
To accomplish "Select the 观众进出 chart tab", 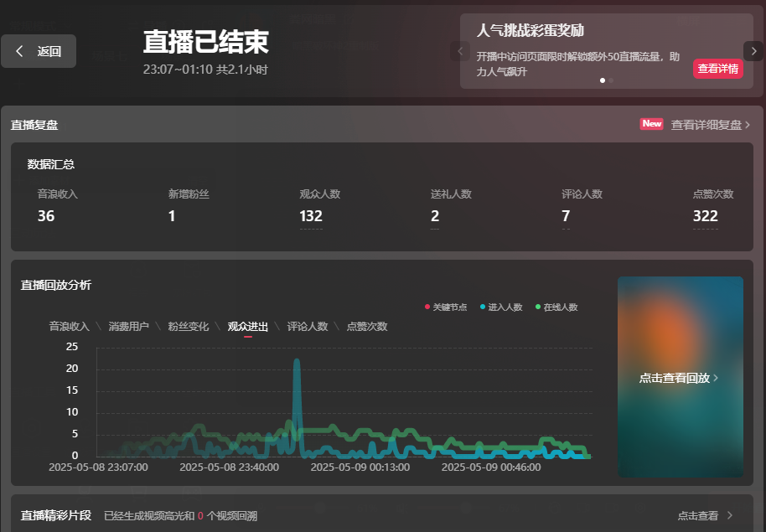I will pyautogui.click(x=248, y=327).
